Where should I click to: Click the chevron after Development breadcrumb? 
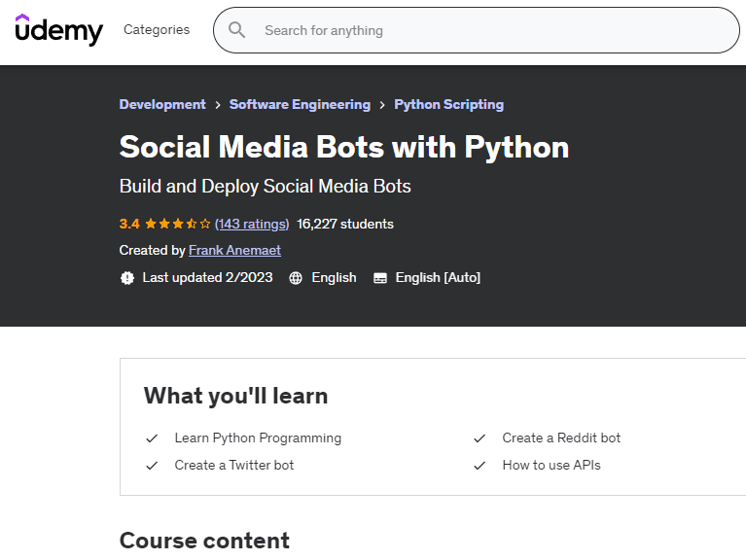point(218,105)
